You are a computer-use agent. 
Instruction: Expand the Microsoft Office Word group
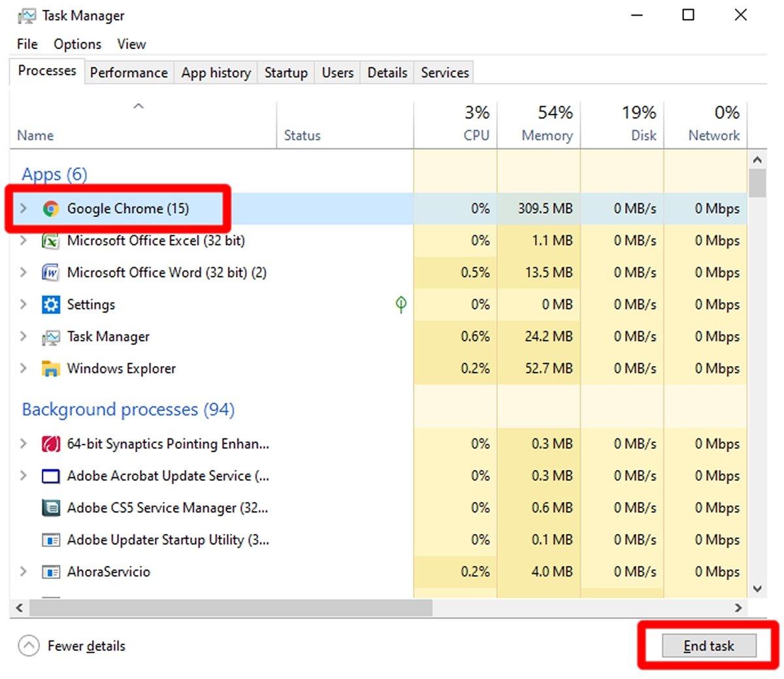24,273
